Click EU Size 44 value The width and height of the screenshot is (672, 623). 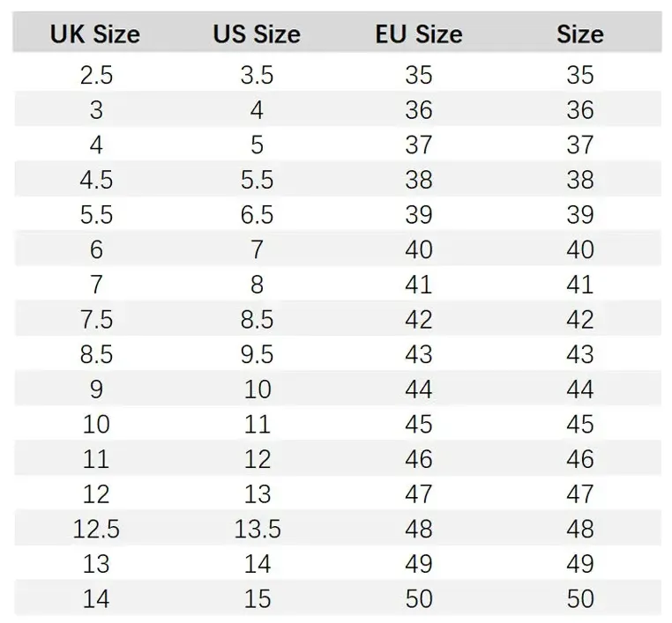[419, 389]
